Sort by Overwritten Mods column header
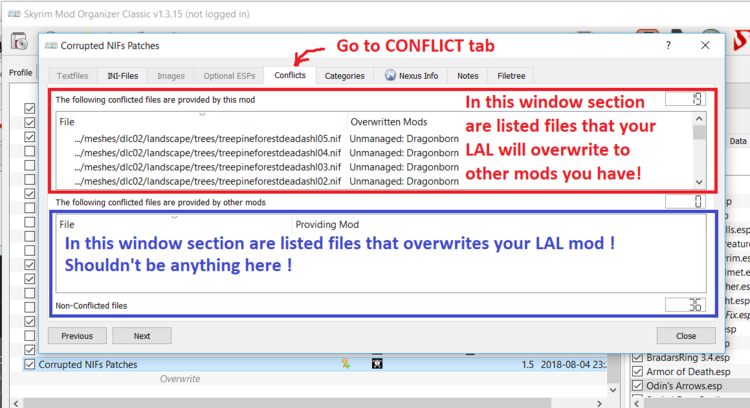The image size is (750, 408). pyautogui.click(x=388, y=122)
